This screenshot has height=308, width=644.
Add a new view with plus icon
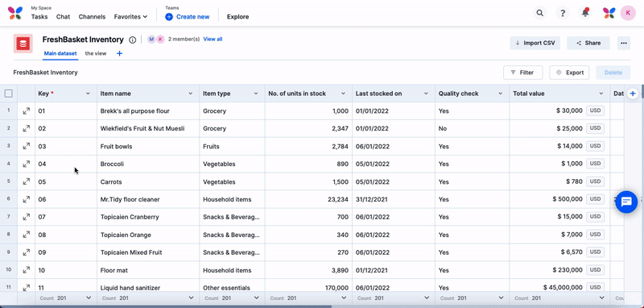tap(119, 53)
